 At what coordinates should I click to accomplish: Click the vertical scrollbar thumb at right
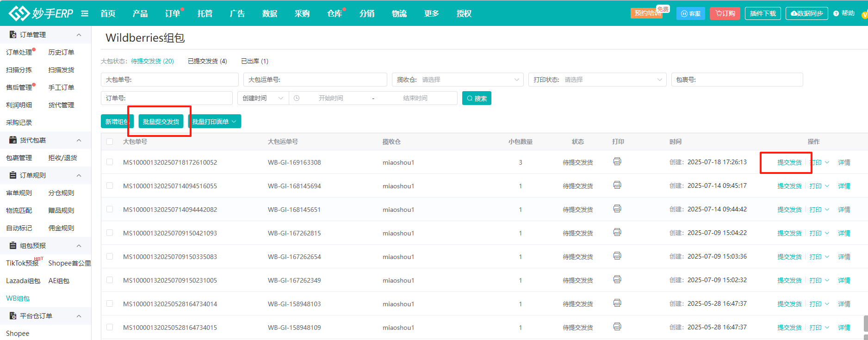pyautogui.click(x=865, y=323)
